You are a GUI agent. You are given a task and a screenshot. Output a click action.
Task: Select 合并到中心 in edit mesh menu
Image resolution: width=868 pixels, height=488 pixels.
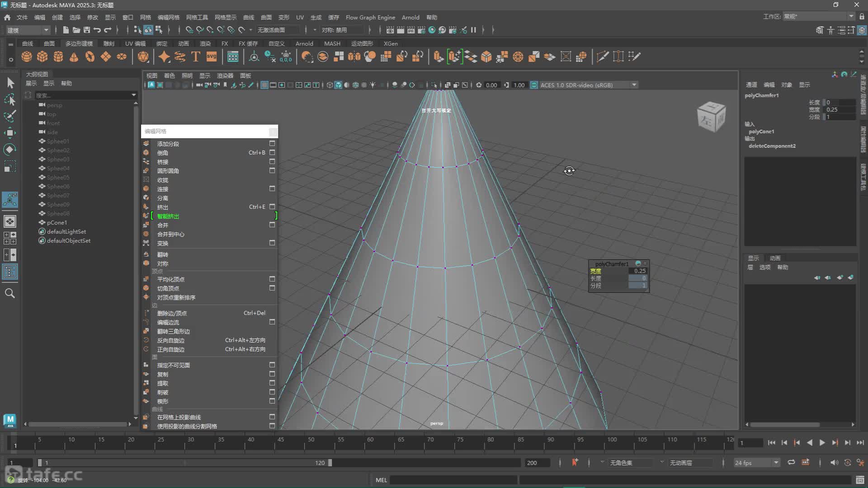[x=171, y=234]
